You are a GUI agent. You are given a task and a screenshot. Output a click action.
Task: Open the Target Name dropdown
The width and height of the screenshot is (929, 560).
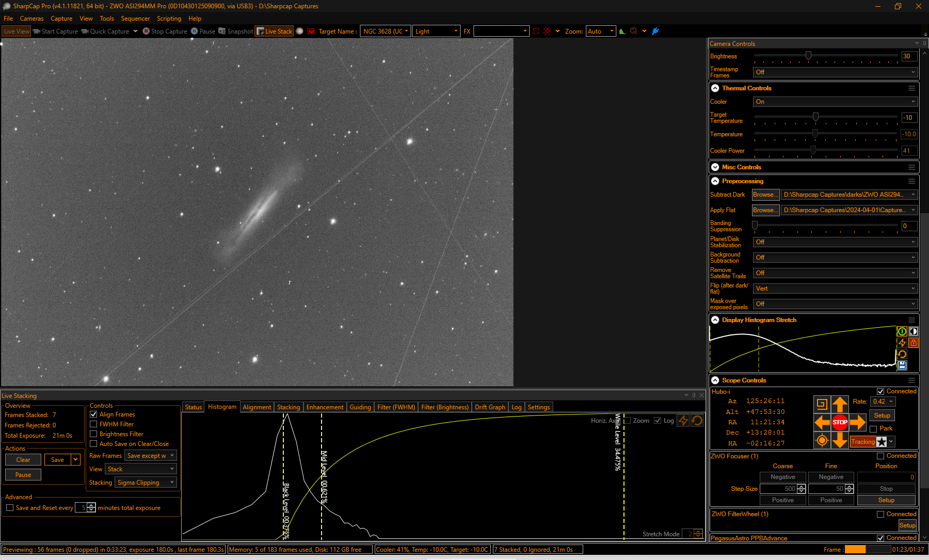pyautogui.click(x=386, y=31)
